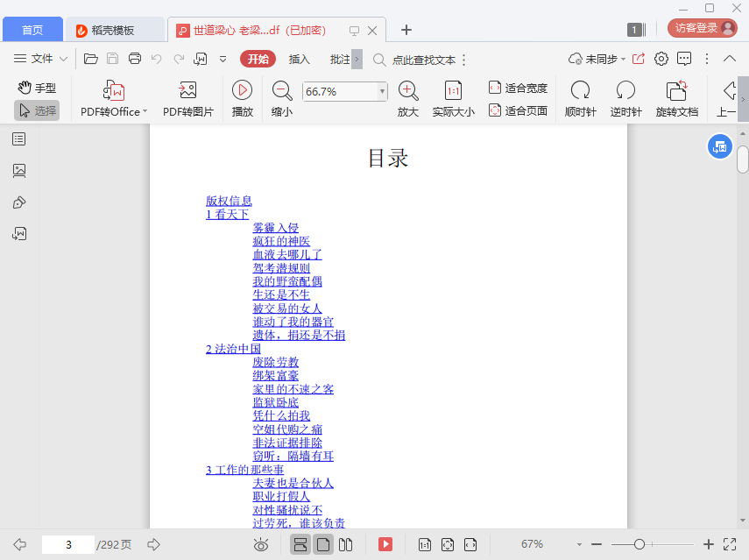Open the thumbnails sidebar panel

click(x=19, y=171)
